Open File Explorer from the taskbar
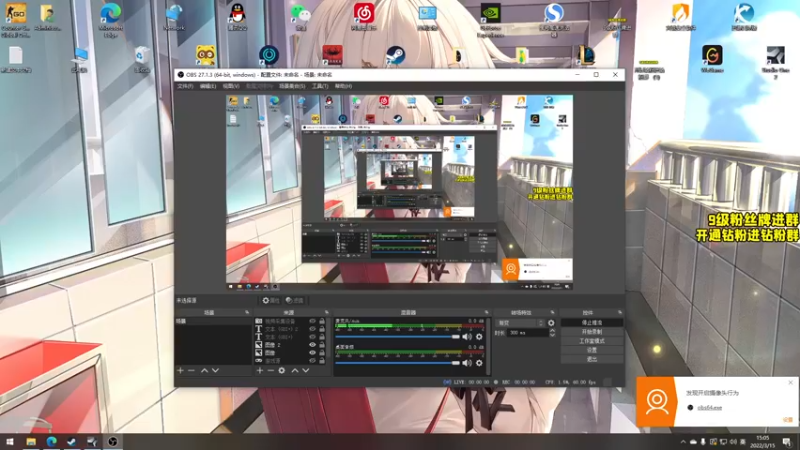800x450 pixels. 31,442
